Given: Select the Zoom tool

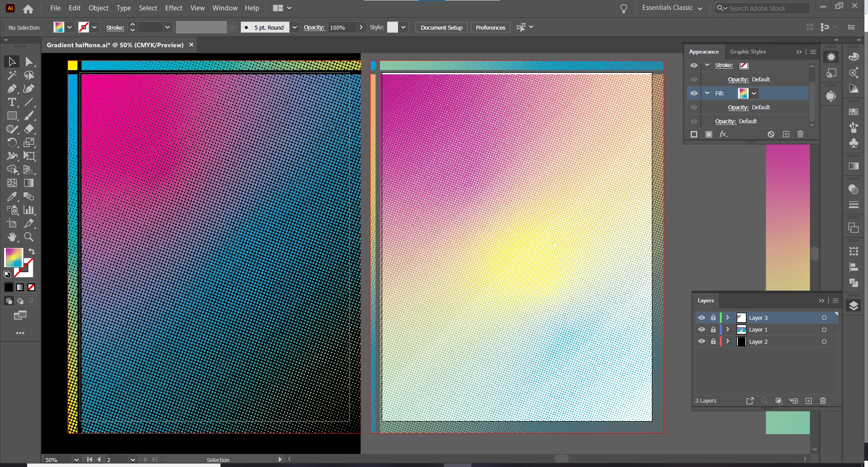Looking at the screenshot, I should (29, 237).
